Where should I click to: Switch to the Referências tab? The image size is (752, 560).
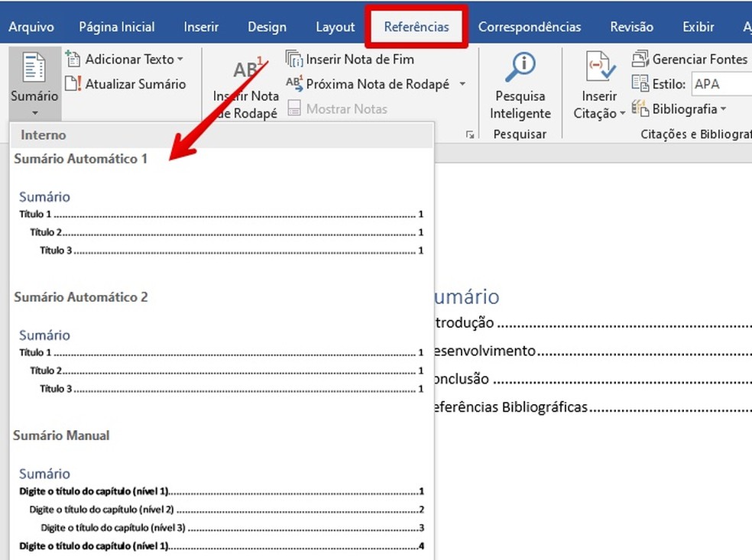click(417, 27)
